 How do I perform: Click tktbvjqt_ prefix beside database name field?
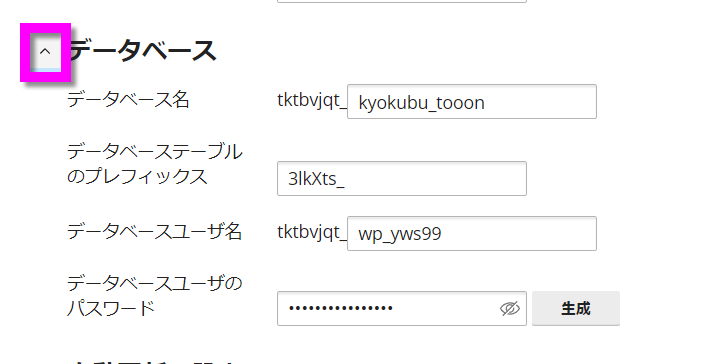[x=312, y=101]
